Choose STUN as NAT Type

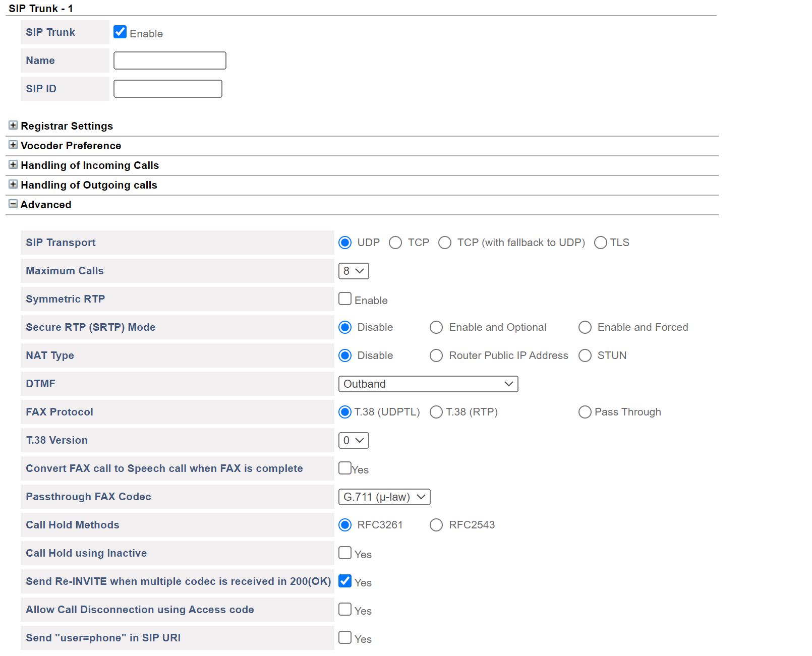(x=585, y=356)
